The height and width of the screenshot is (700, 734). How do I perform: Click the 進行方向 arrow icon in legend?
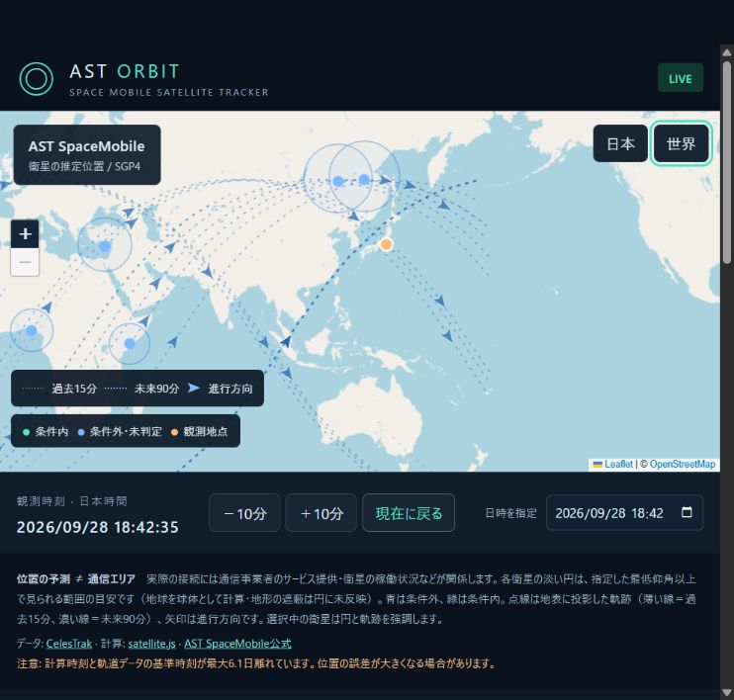pos(194,388)
